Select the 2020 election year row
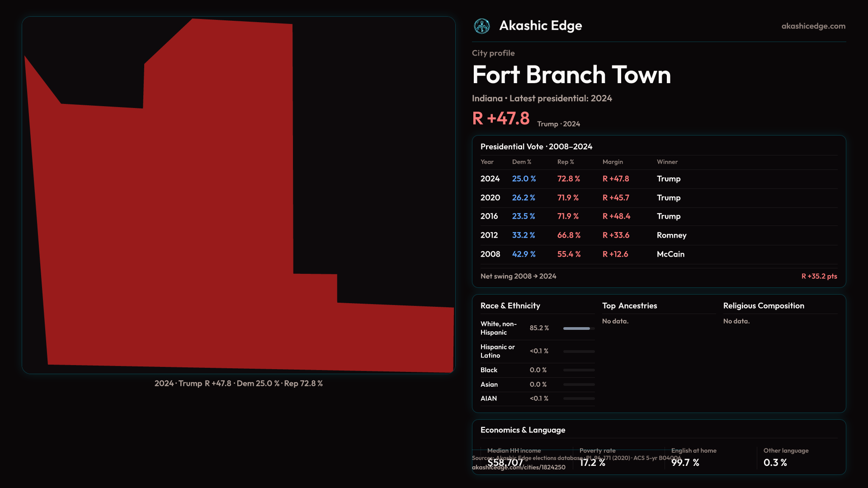868x488 pixels. click(x=490, y=198)
